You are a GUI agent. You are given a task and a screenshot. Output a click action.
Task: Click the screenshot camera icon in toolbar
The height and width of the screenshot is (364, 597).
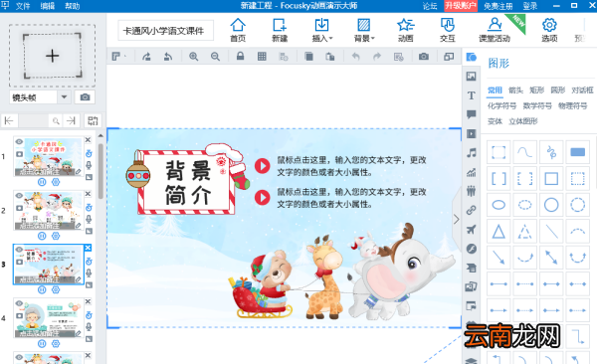tap(424, 57)
